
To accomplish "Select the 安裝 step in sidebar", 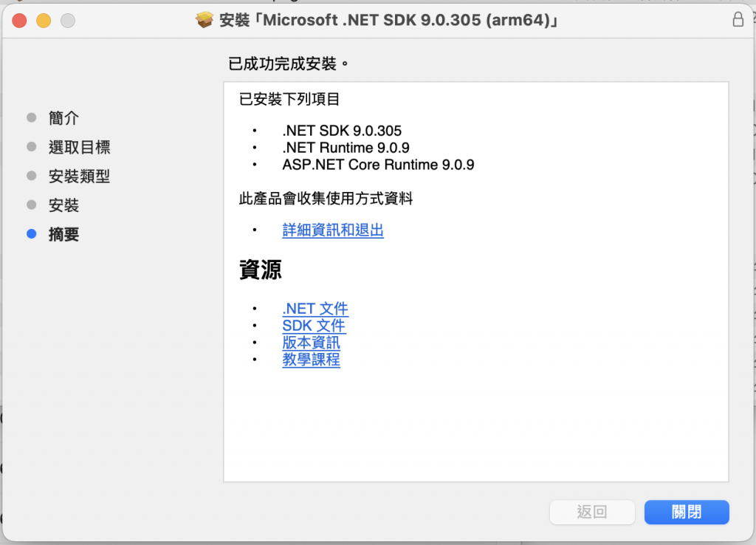I will tap(63, 205).
